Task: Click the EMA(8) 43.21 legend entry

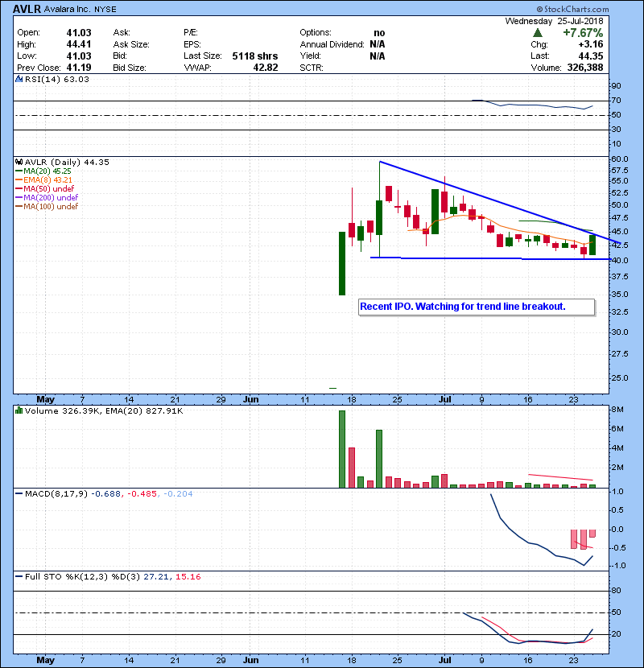Action: pos(43,180)
